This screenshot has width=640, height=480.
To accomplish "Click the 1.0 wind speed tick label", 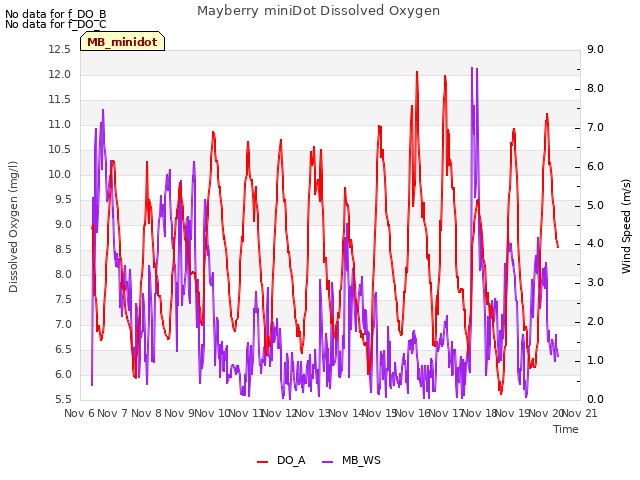I will [x=595, y=360].
